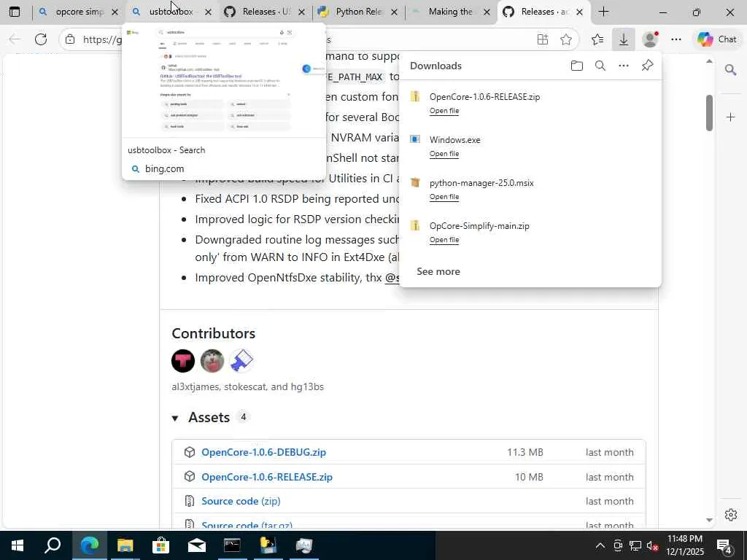Click See more in Downloads
The width and height of the screenshot is (747, 560).
438,271
